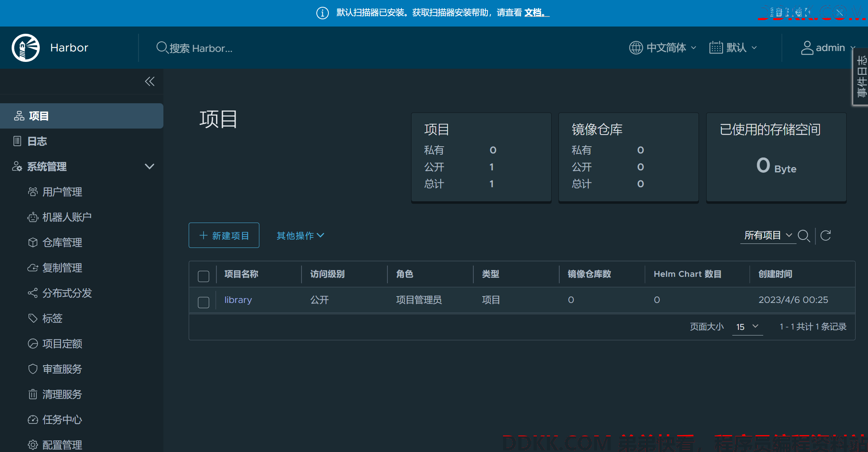Click the 2023/4/6 00:25 creation time
Screen dimensions: 868x452
click(x=793, y=300)
